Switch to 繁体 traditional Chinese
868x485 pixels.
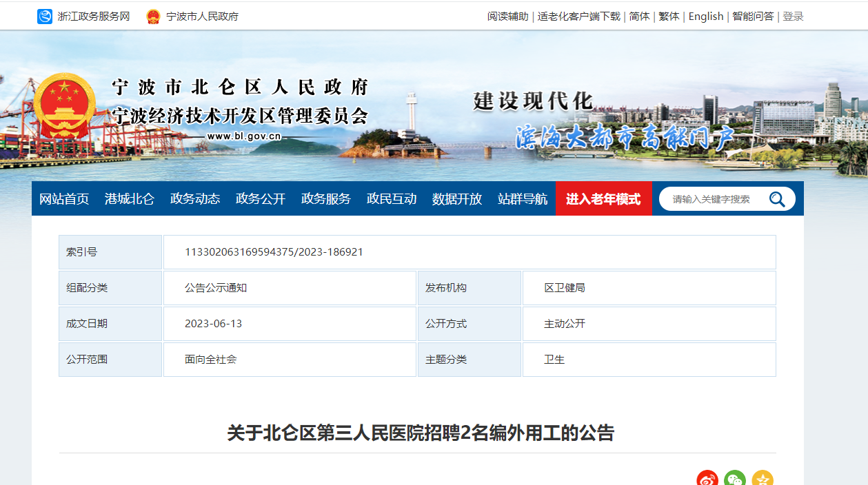[669, 17]
